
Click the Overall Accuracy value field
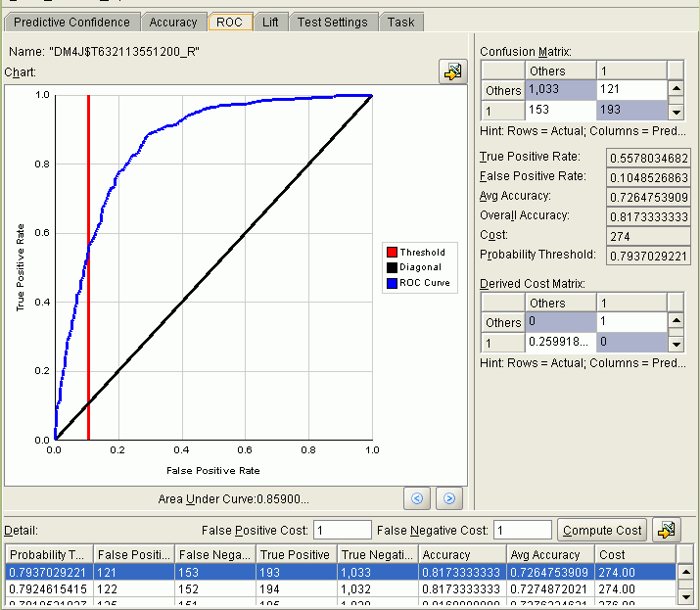tap(648, 217)
